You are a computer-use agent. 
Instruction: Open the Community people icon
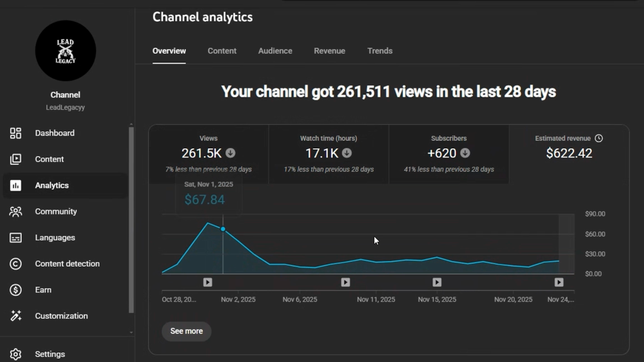(15, 212)
